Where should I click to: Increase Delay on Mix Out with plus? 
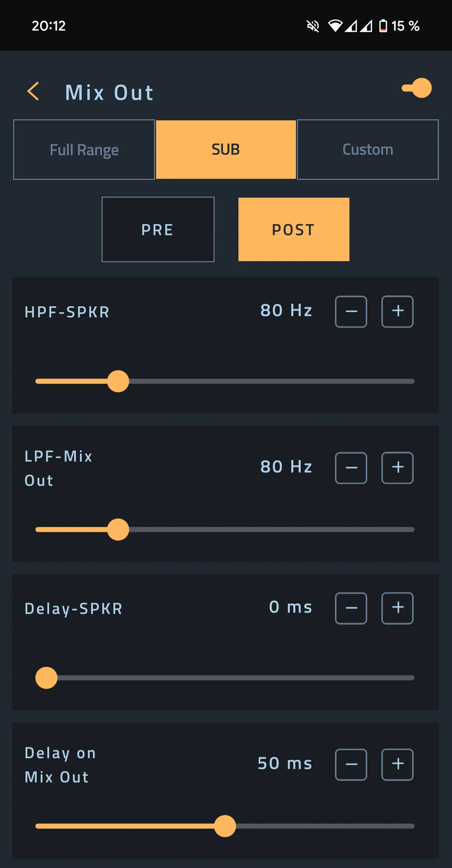click(398, 765)
